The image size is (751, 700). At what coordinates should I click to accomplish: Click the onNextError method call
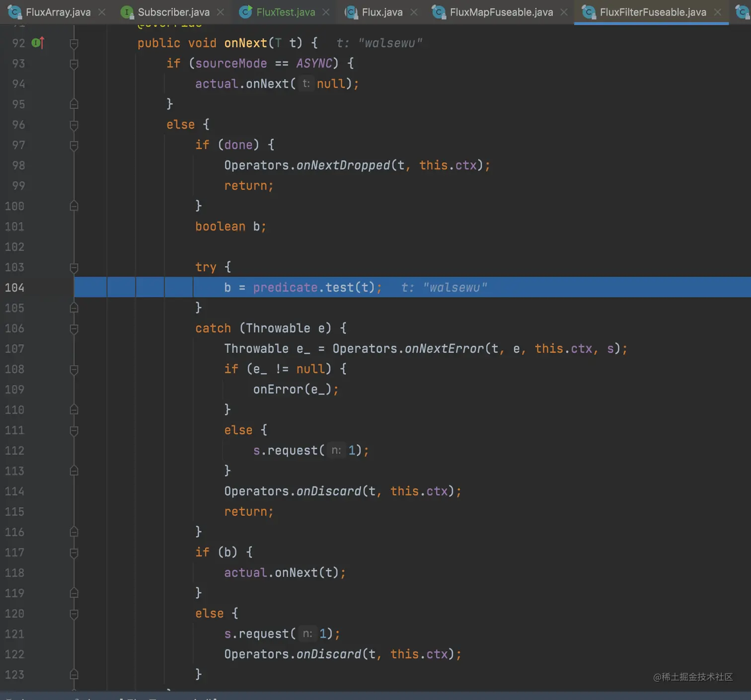tap(444, 349)
